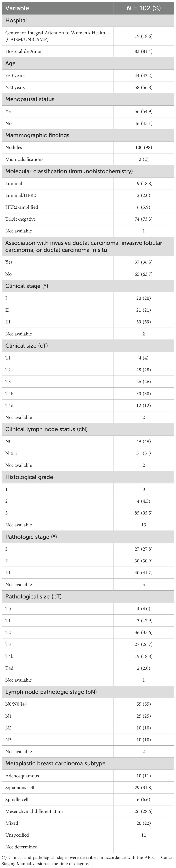Click the N = 102 (%) column header
Image resolution: width=176 pixels, height=868 pixels.
[143, 8]
